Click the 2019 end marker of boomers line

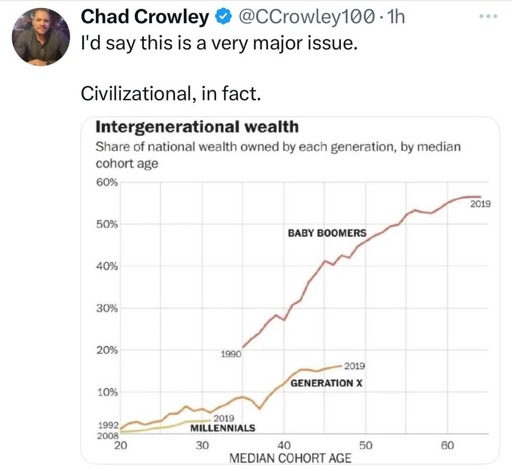pos(480,204)
